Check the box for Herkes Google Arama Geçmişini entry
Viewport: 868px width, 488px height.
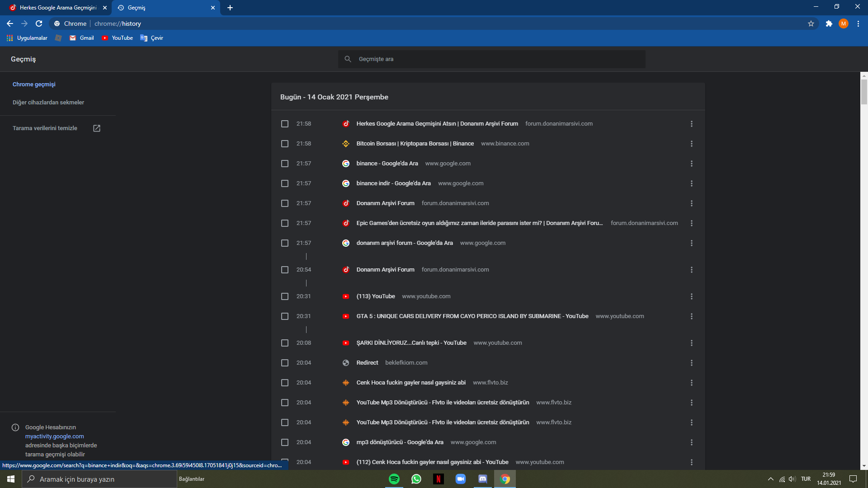point(285,124)
